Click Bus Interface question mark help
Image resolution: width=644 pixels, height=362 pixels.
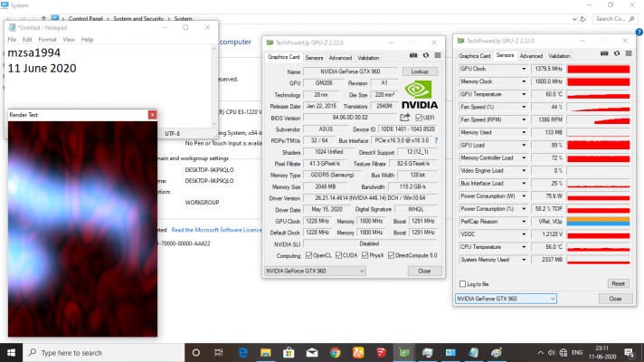(x=436, y=140)
